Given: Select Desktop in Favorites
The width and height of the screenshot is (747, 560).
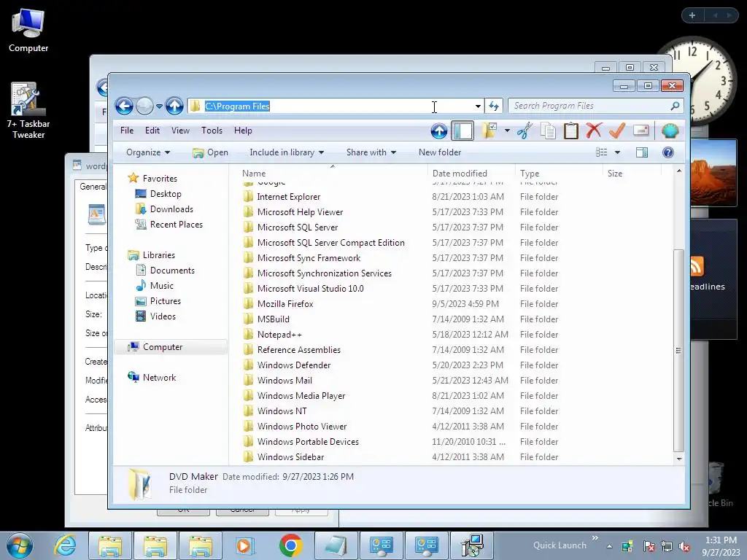Looking at the screenshot, I should [x=166, y=194].
